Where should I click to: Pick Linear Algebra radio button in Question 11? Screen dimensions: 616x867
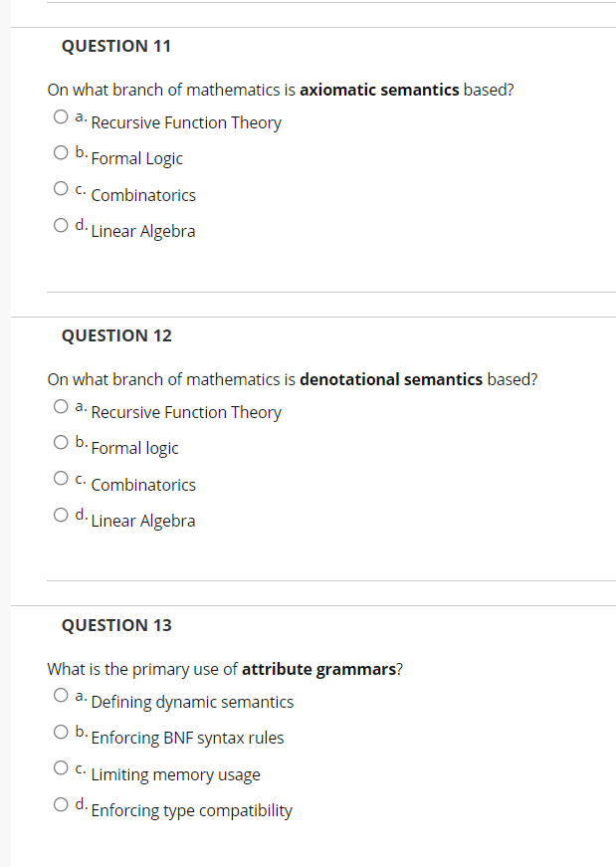point(61,225)
